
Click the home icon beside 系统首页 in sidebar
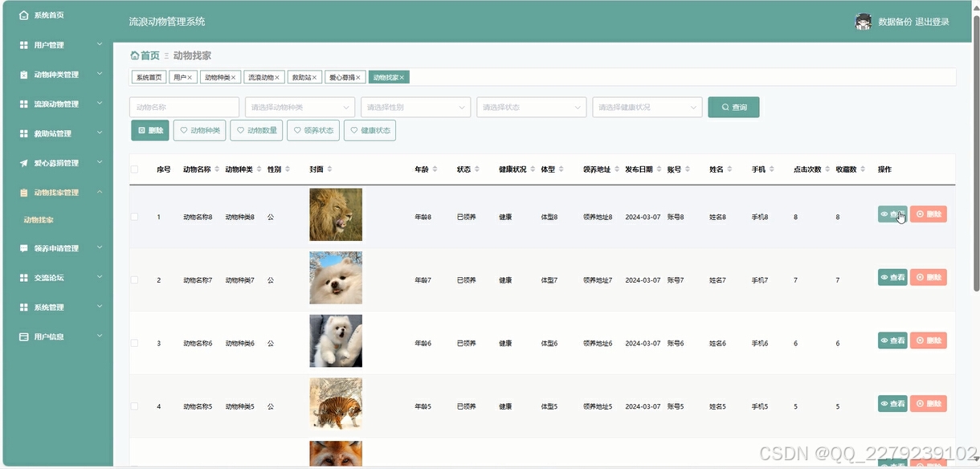(x=24, y=15)
